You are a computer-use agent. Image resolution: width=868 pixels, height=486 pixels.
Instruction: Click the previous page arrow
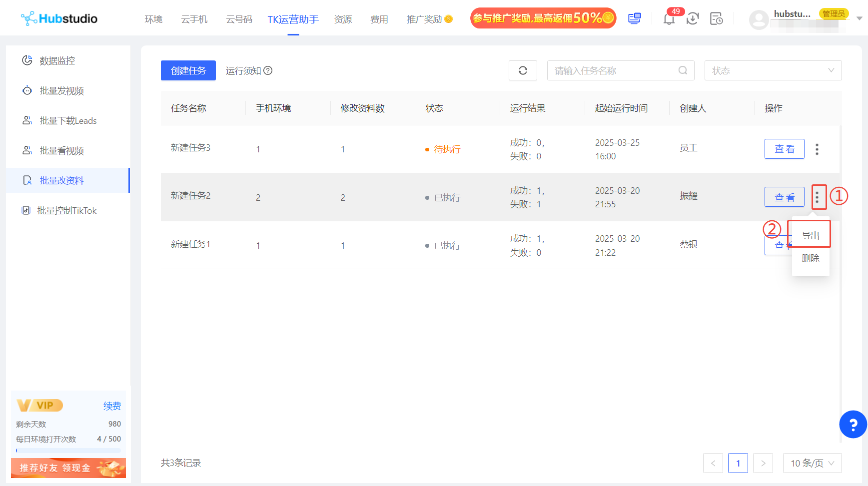coord(713,463)
